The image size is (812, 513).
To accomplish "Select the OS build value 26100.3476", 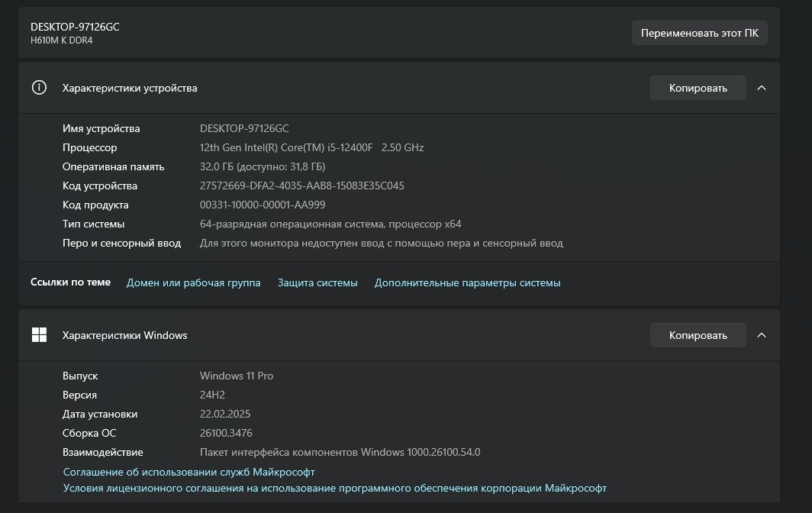I will (x=227, y=433).
